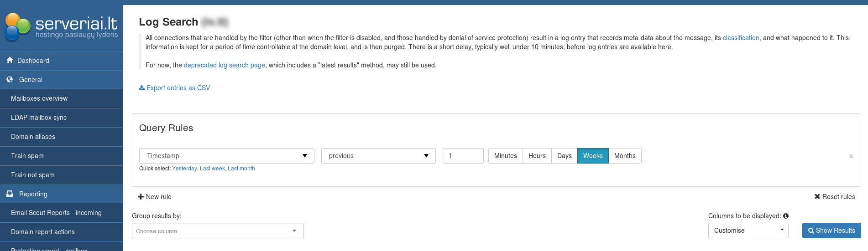This screenshot has height=251, width=868.
Task: Open the deprecated log search page link
Action: tap(224, 65)
